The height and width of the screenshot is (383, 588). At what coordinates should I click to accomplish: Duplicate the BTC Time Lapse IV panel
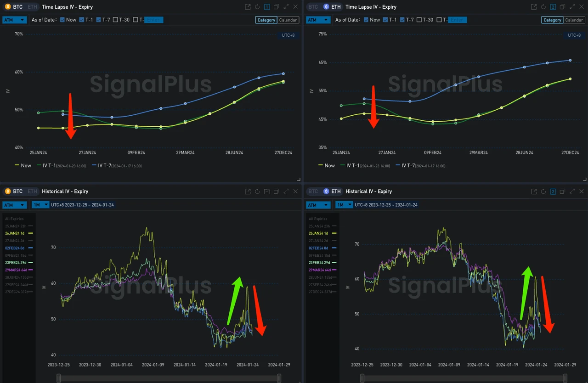tap(276, 7)
